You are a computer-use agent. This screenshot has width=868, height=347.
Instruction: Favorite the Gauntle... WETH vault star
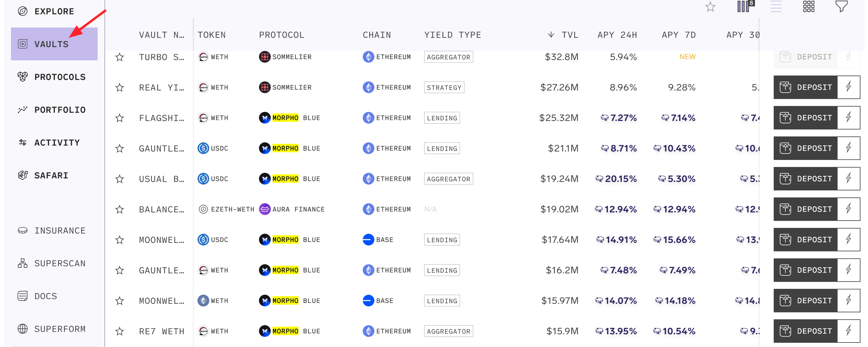coord(120,270)
